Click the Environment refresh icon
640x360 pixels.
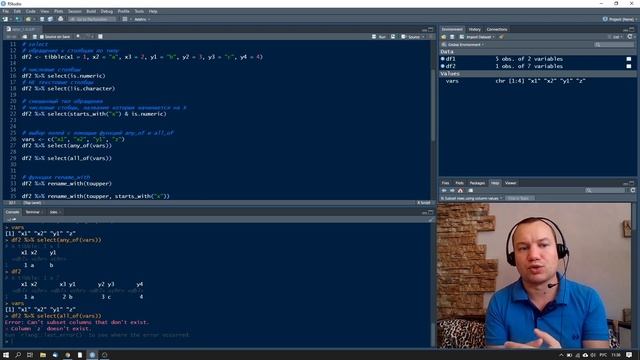pyautogui.click(x=630, y=37)
